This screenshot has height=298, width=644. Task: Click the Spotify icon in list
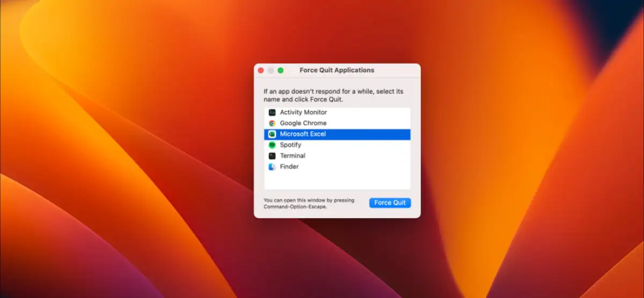272,145
